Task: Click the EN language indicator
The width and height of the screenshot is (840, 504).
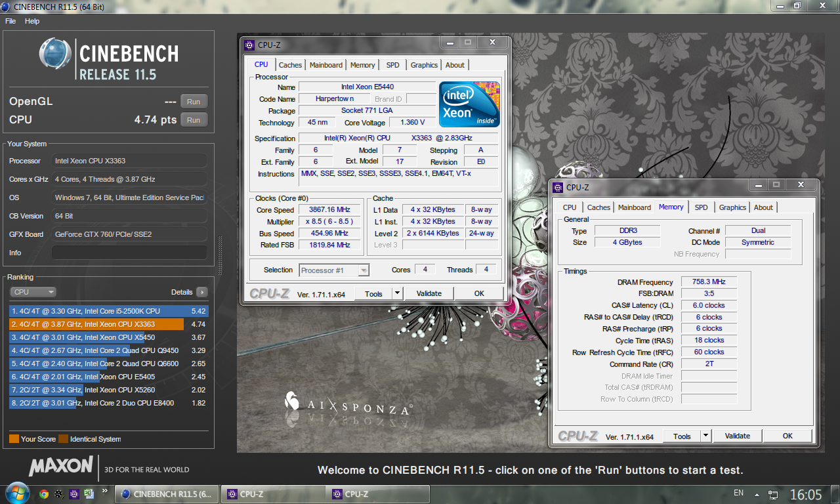Action: 738,493
